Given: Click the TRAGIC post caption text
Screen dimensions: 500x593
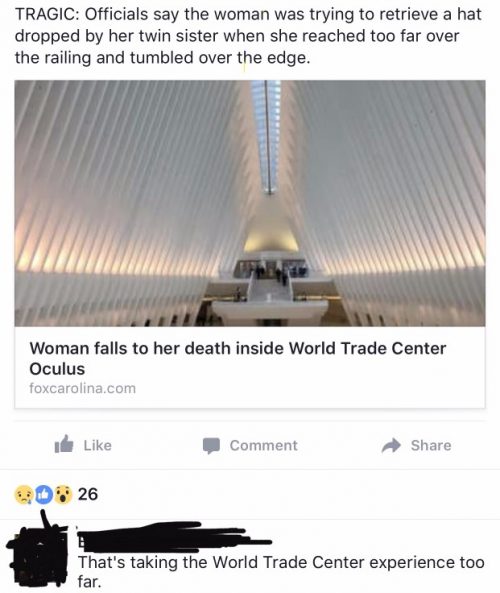Looking at the screenshot, I should pyautogui.click(x=248, y=36).
